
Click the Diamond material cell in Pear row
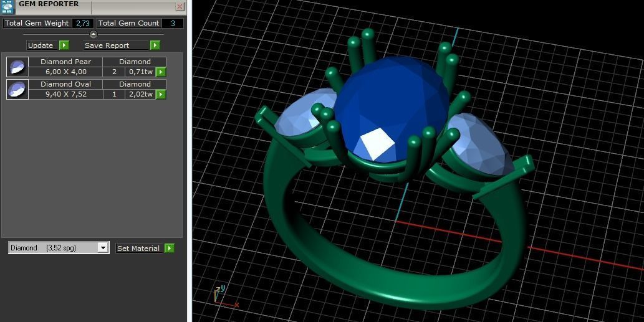pos(135,62)
